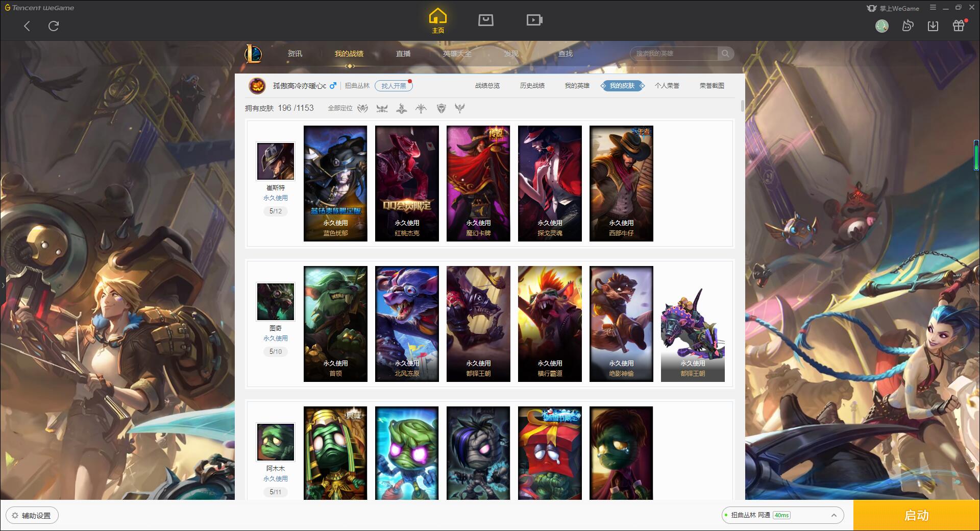The image size is (980, 531).
Task: Switch to the 资讯 tab
Action: [295, 54]
